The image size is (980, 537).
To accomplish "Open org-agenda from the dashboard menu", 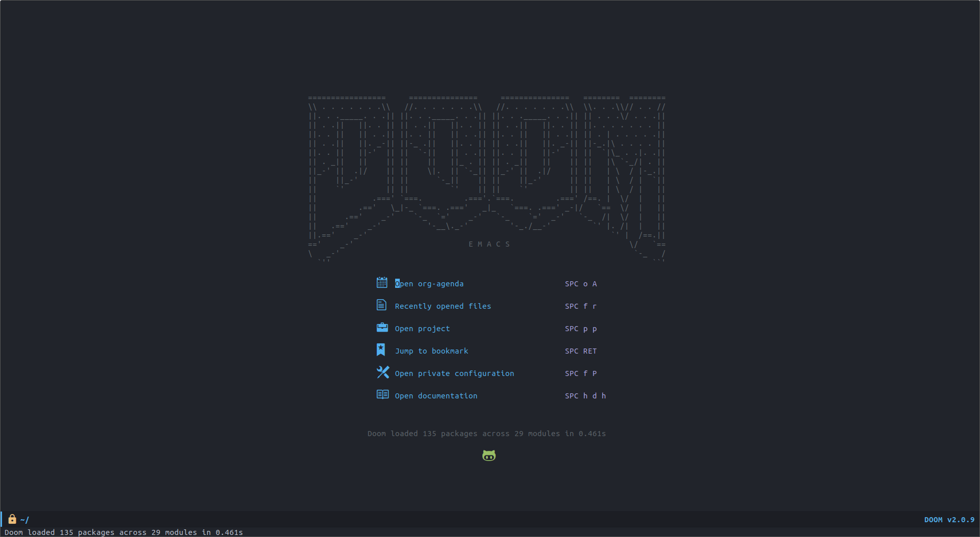I will [x=429, y=283].
